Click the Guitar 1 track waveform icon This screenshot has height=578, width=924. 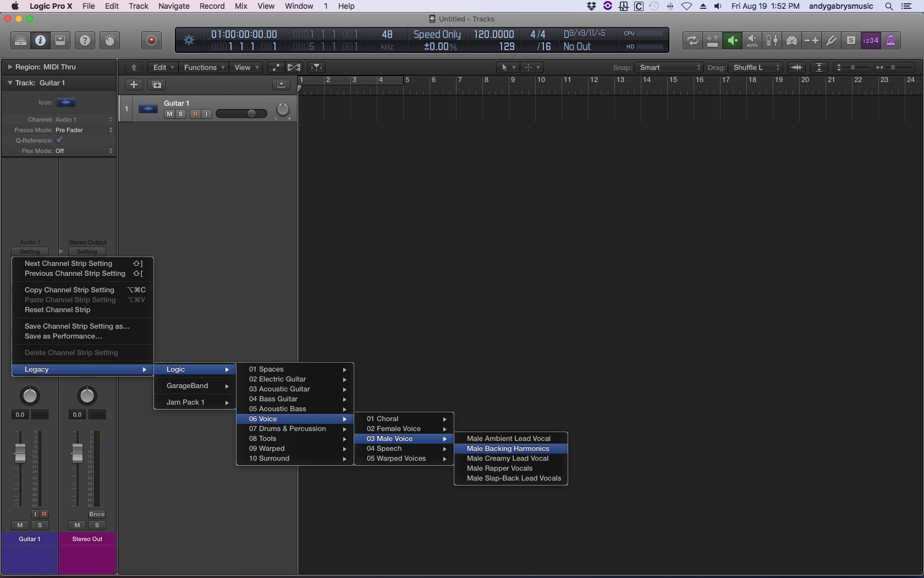point(148,109)
